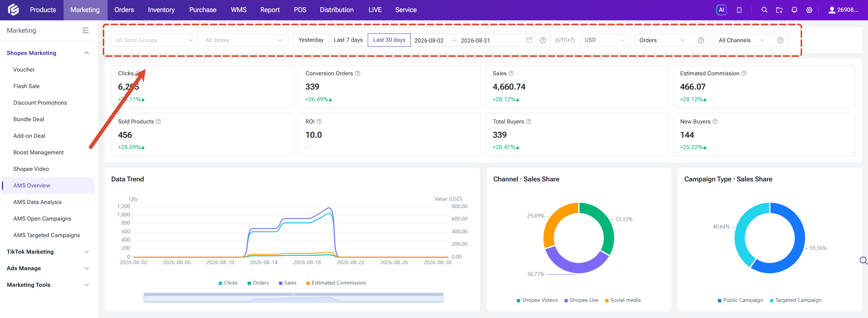Toggle Estimated Commission series in chart legend

(x=336, y=283)
